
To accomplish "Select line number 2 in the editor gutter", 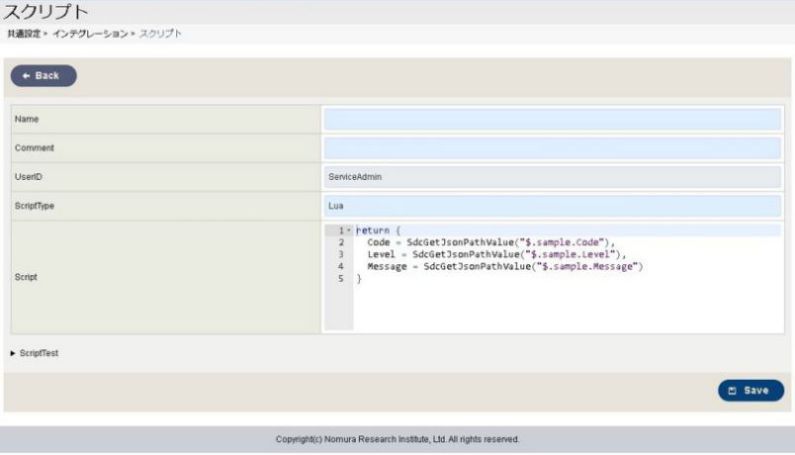I will (341, 242).
